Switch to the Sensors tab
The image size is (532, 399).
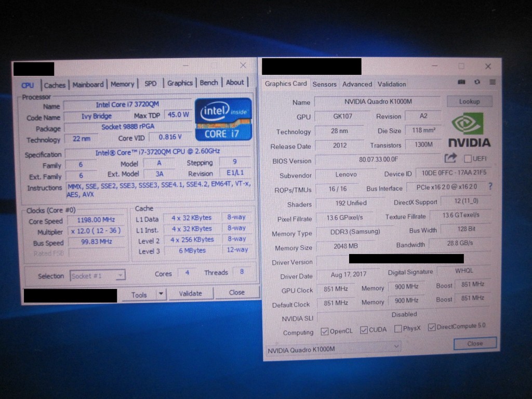pos(324,84)
